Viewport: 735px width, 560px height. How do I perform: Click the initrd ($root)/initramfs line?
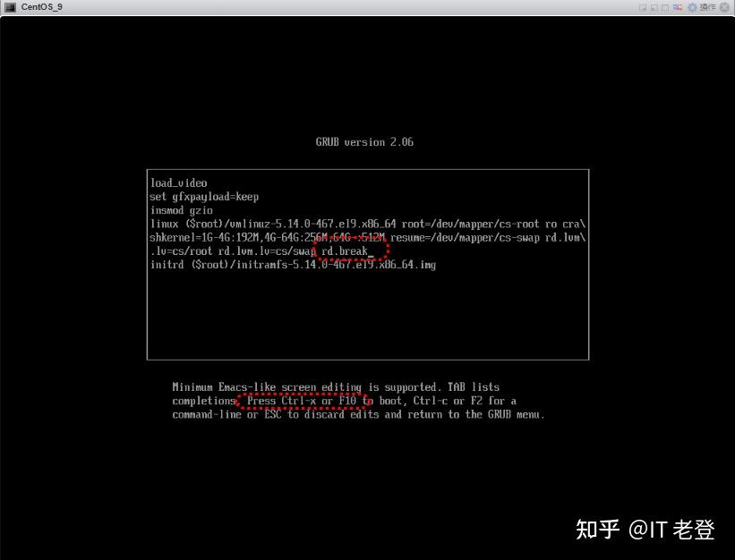(293, 265)
